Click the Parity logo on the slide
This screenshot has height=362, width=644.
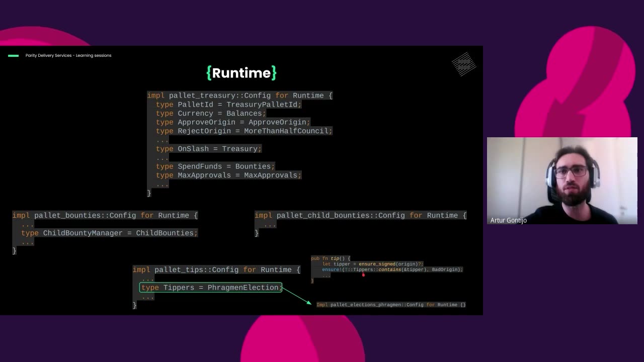coord(463,64)
